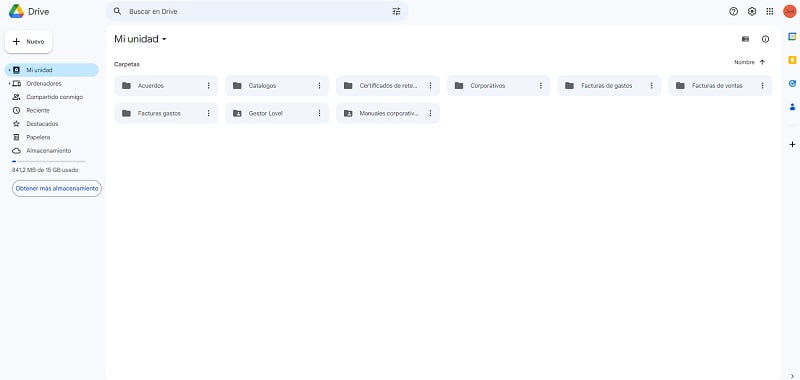The width and height of the screenshot is (800, 380).
Task: Open the Google apps grid
Action: 770,11
